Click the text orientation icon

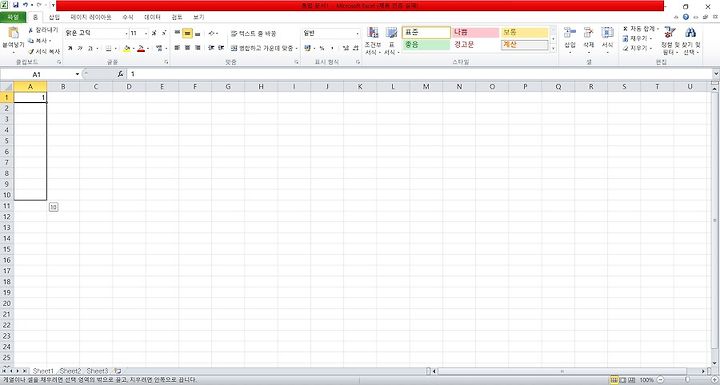[x=212, y=33]
